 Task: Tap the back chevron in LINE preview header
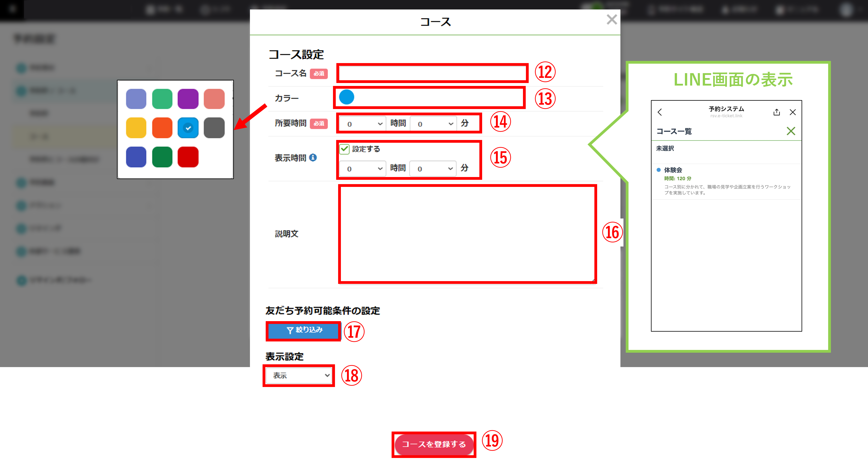click(x=660, y=112)
